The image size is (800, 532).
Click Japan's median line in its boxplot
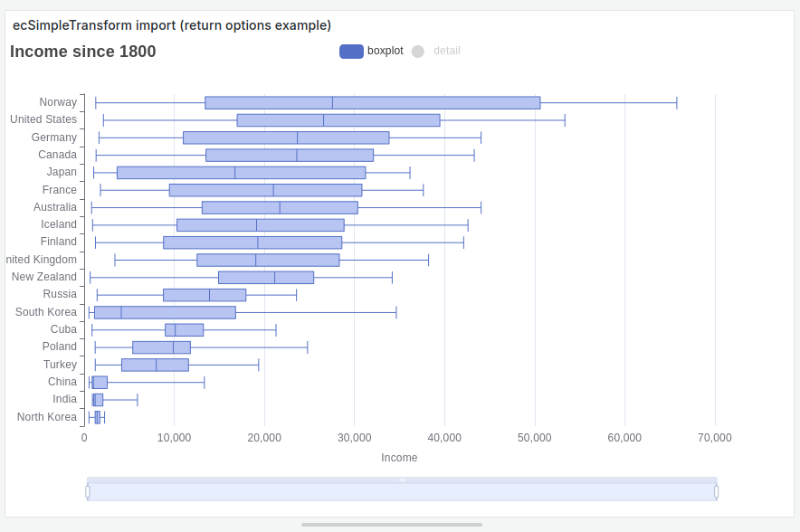(235, 171)
